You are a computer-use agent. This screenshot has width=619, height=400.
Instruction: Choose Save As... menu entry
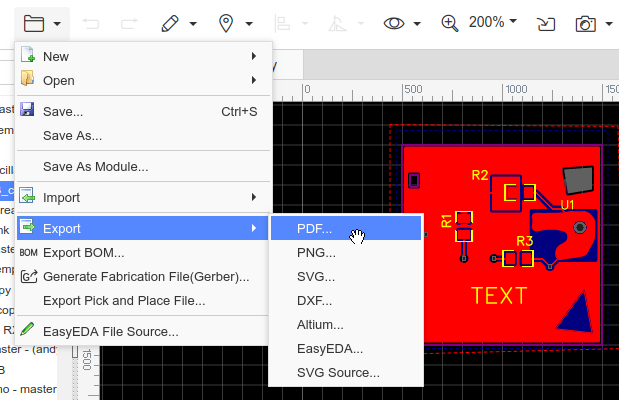point(144,136)
